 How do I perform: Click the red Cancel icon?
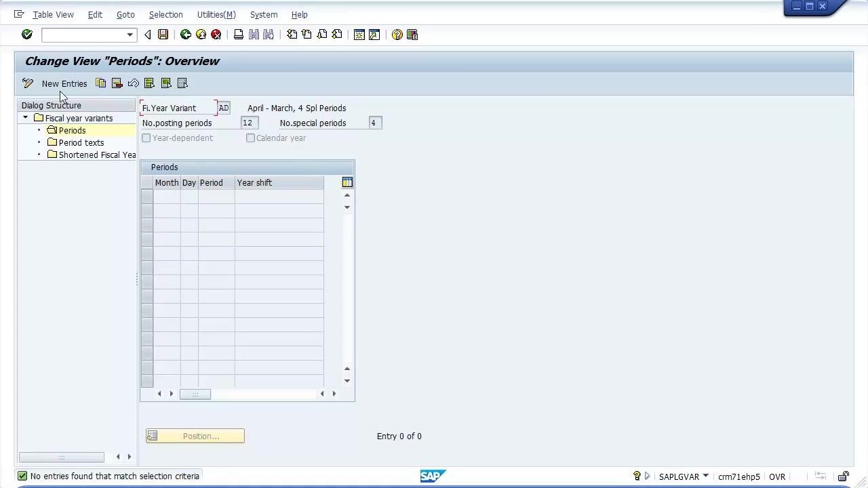(216, 35)
